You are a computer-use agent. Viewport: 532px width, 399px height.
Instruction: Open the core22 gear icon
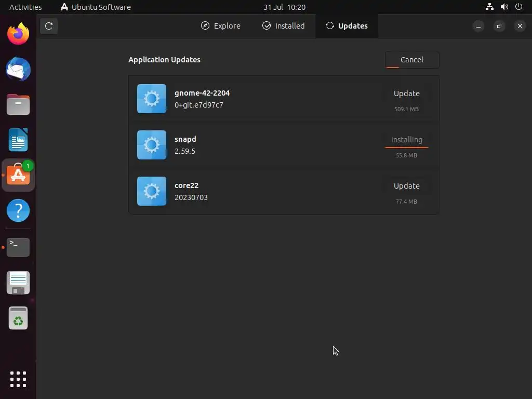click(x=152, y=191)
